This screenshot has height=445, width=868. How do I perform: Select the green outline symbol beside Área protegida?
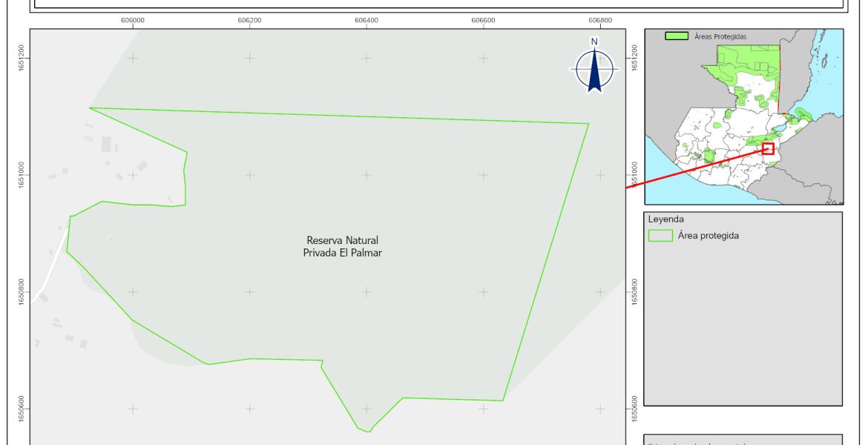(660, 236)
